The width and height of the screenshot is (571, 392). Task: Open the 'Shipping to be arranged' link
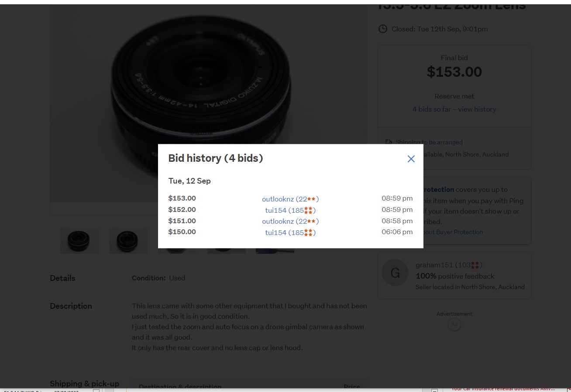[429, 142]
